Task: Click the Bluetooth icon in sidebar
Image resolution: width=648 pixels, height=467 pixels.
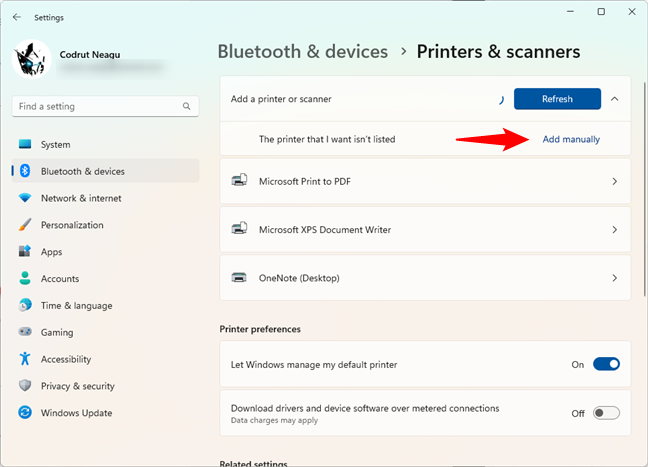Action: click(25, 171)
